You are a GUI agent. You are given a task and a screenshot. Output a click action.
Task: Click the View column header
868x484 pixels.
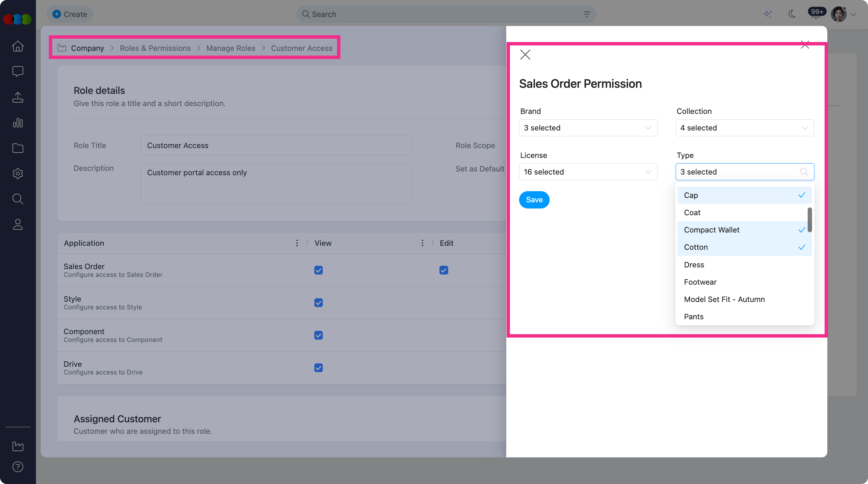(x=323, y=243)
